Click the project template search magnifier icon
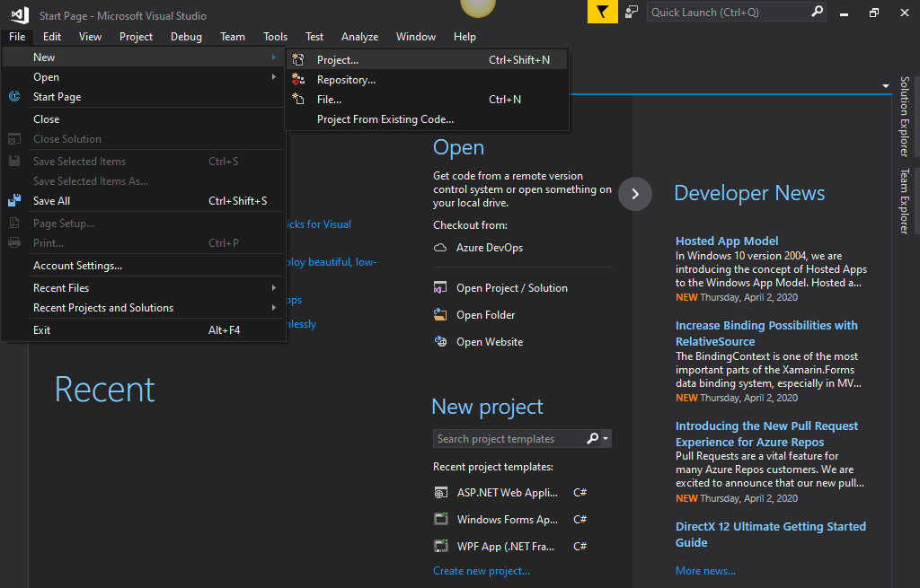This screenshot has height=588, width=920. (x=593, y=438)
